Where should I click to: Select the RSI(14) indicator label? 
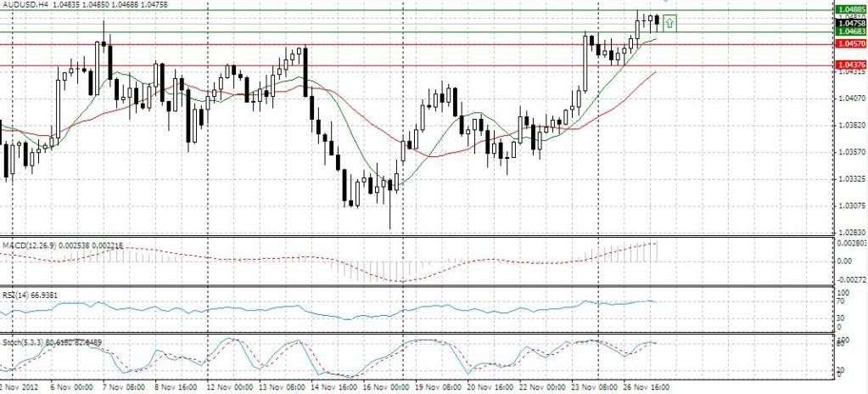(x=16, y=293)
